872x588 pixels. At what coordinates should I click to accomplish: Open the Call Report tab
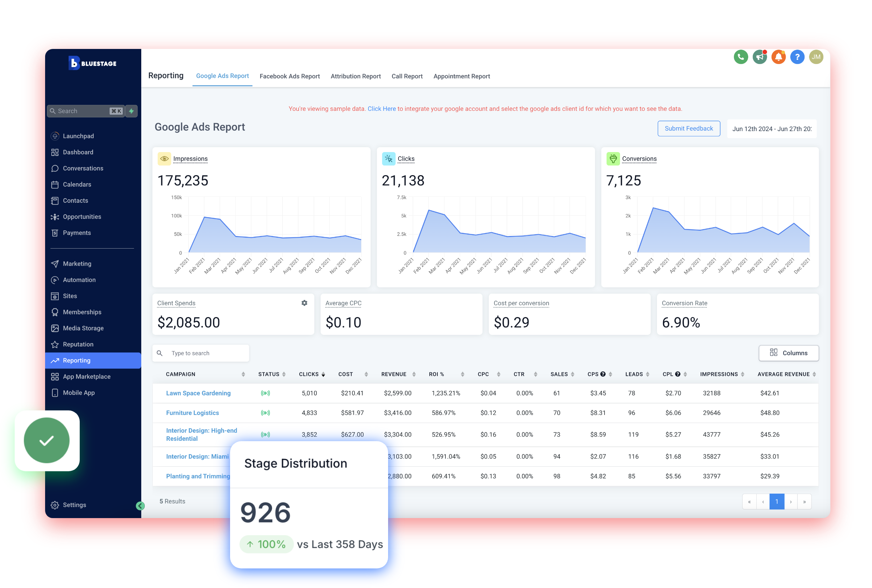[x=407, y=76]
